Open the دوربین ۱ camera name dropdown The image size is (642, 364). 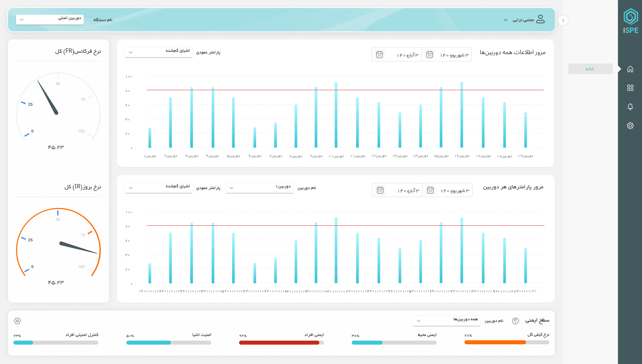coord(259,188)
